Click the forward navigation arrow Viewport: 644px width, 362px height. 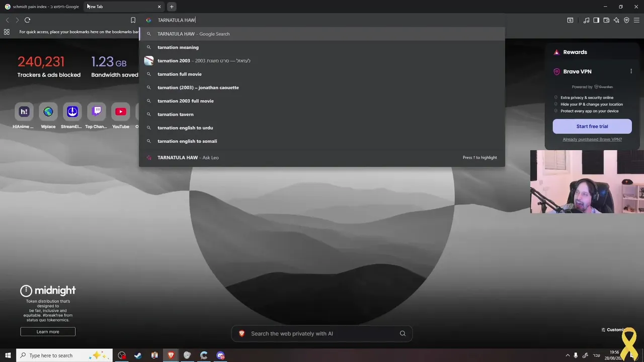pos(17,20)
